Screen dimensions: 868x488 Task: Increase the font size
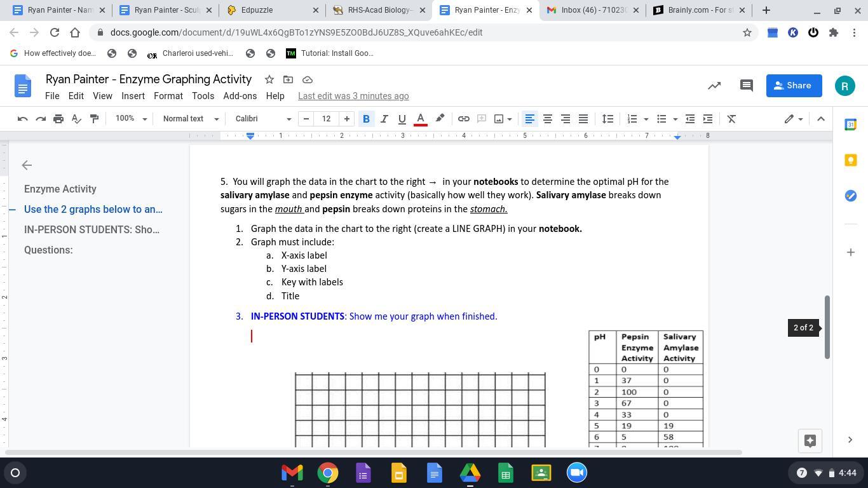click(347, 119)
